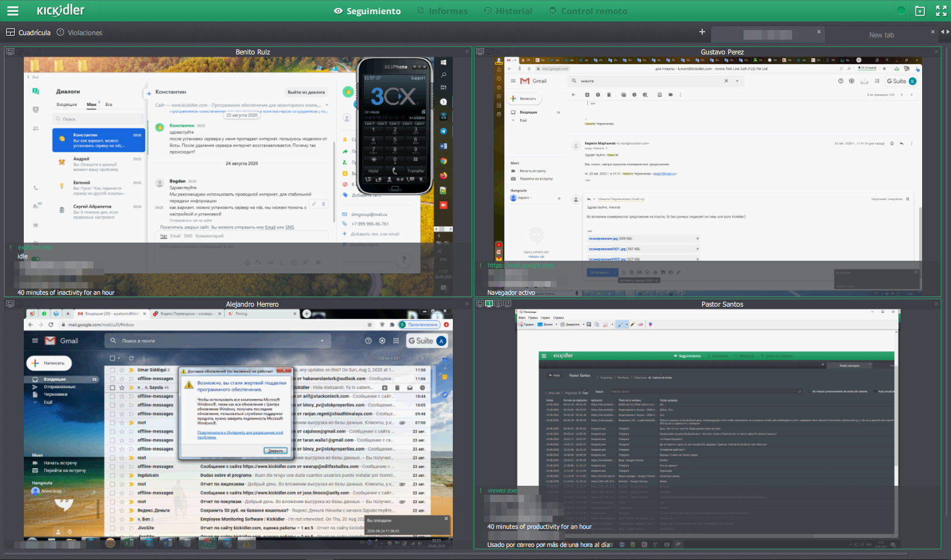
Task: Click Windows Start button on Benito's taskbar
Action: 443,62
